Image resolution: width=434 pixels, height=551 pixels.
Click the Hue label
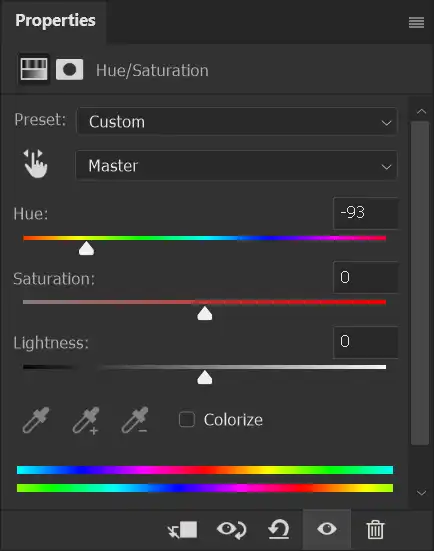pyautogui.click(x=31, y=214)
